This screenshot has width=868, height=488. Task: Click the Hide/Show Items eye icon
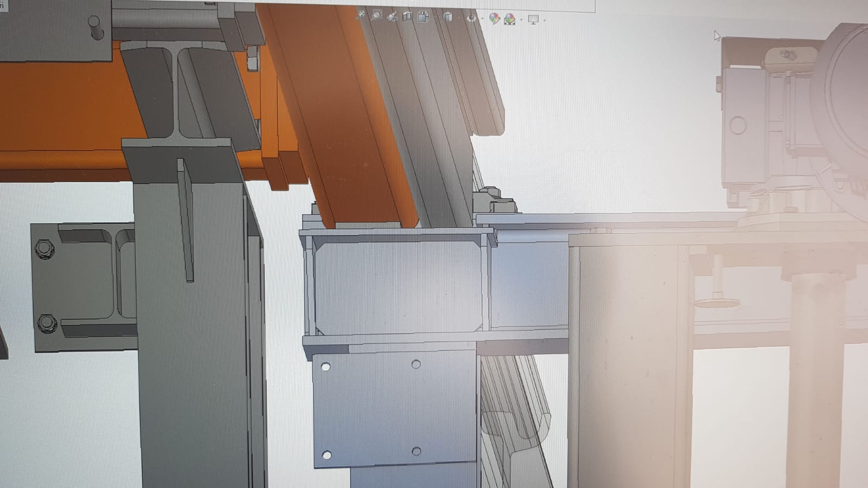471,18
